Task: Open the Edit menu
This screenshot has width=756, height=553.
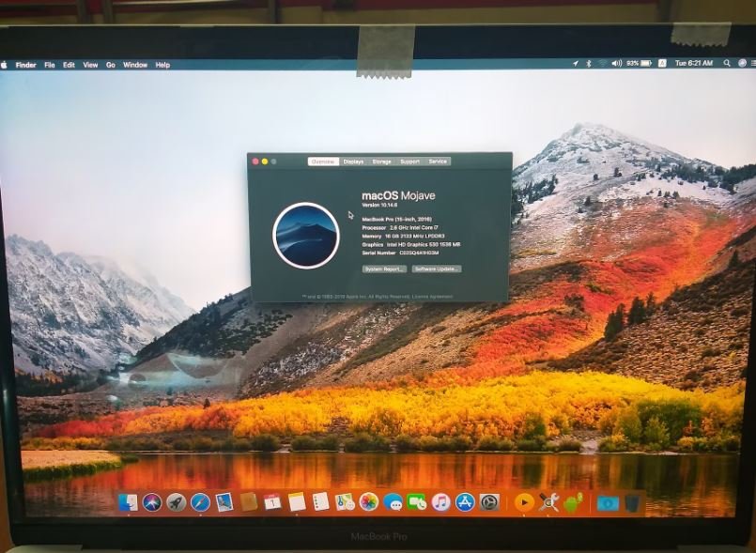Action: tap(69, 65)
